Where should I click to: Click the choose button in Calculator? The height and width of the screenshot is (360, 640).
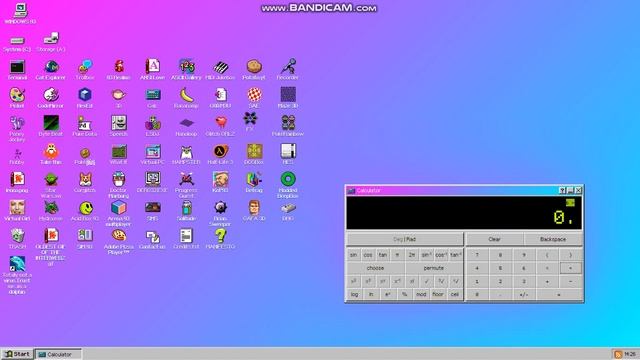[376, 268]
